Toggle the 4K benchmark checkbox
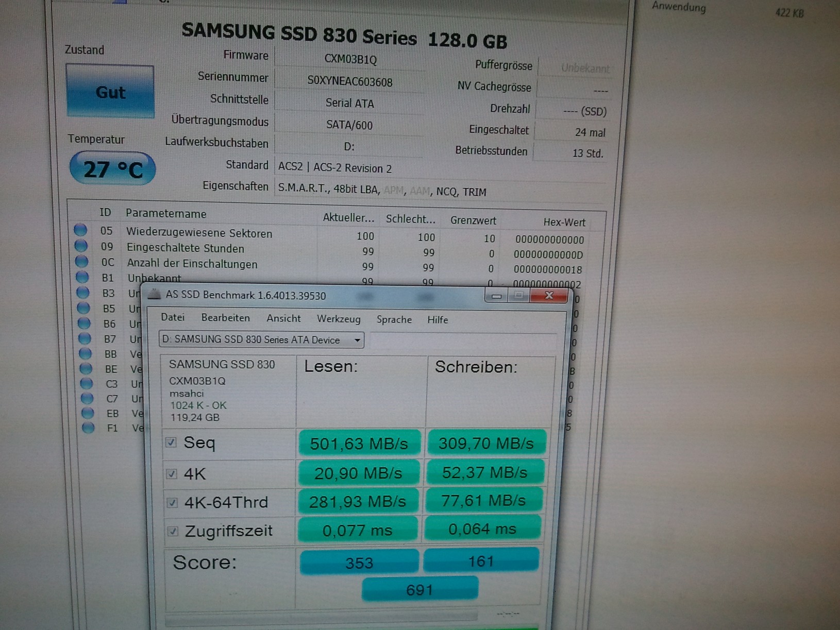 172,473
